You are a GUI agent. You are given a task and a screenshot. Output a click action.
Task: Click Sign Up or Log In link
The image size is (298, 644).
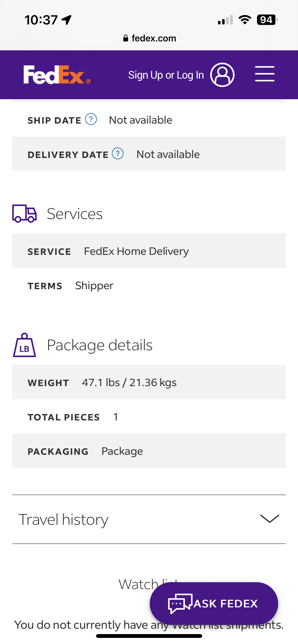point(166,75)
